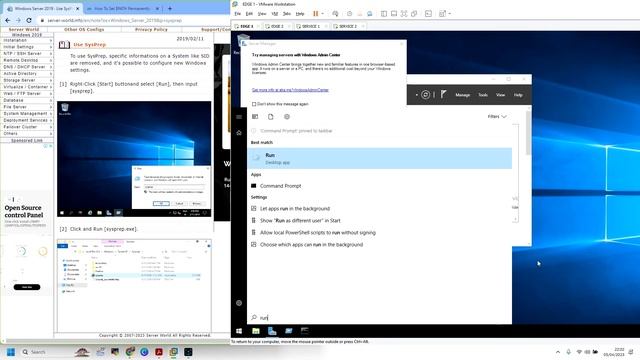640x360 pixels.
Task: Select the apps filter icon in search panel
Action: click(x=255, y=117)
